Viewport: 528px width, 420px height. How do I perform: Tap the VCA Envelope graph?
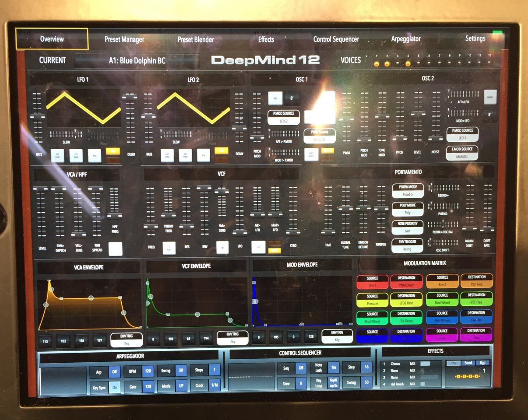pos(89,304)
